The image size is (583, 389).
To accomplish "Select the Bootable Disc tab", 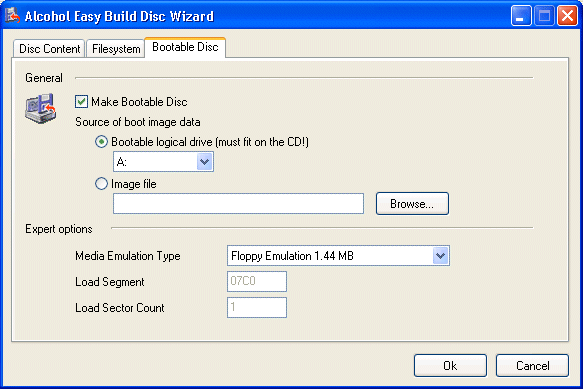I will [x=185, y=47].
